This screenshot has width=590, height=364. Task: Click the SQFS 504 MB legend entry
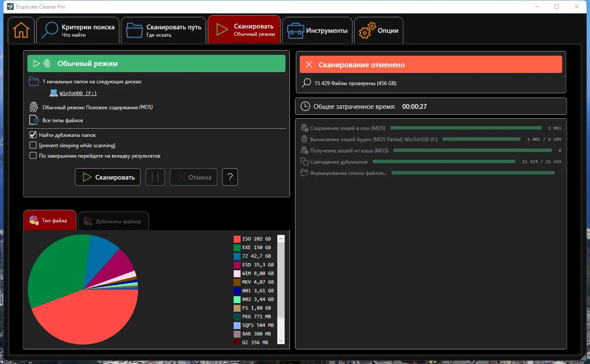(x=254, y=325)
